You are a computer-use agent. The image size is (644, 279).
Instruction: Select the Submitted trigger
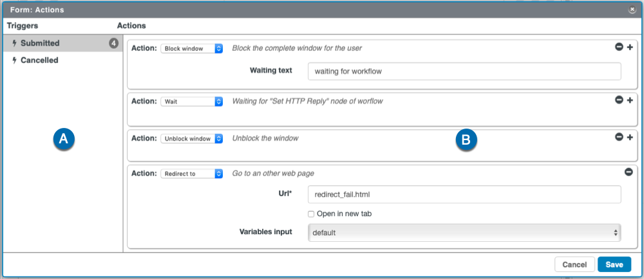62,43
